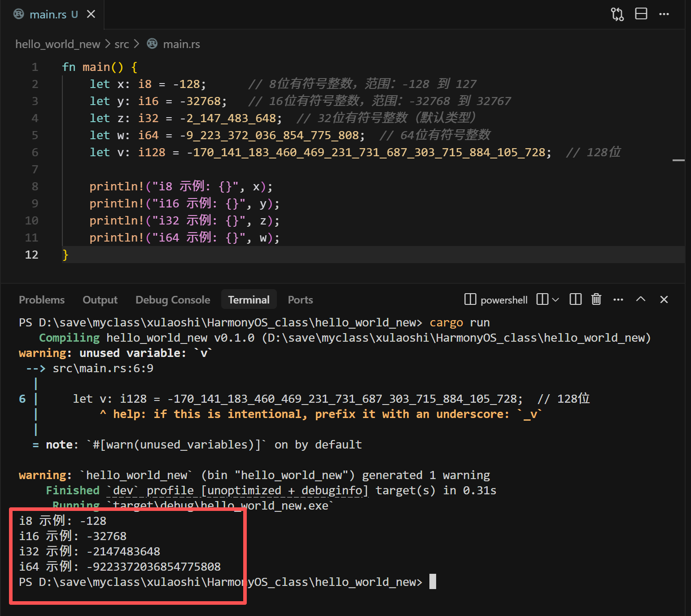Viewport: 691px width, 616px height.
Task: Expand the split terminal dropdown arrow
Action: [555, 299]
